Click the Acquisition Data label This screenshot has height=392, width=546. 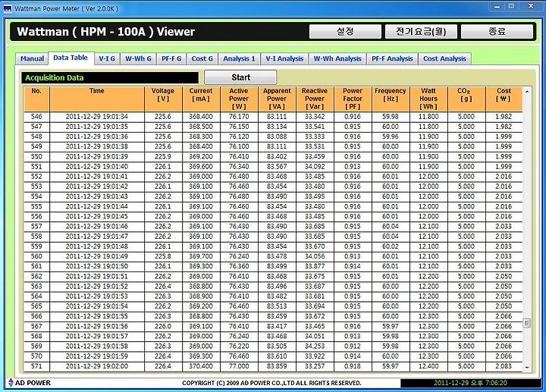click(110, 77)
